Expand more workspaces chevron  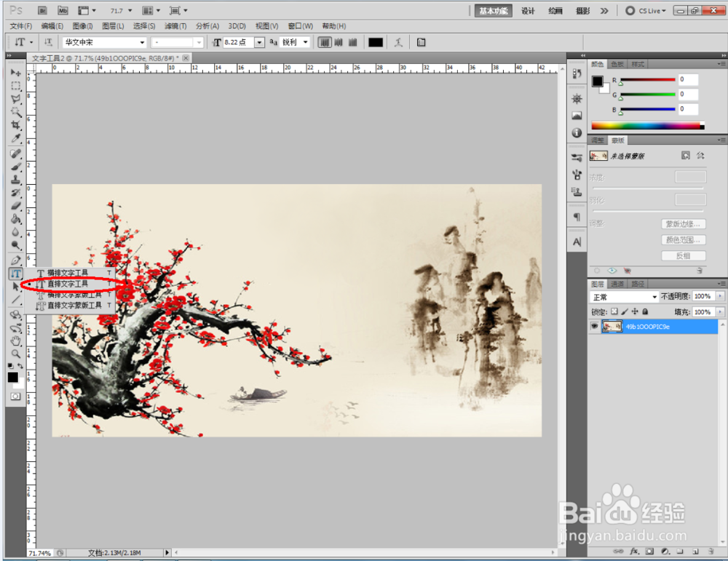pos(604,11)
